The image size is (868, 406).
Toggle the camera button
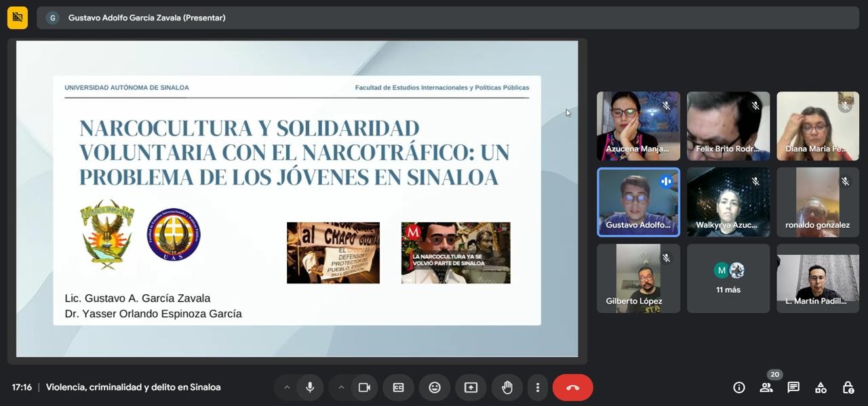[364, 388]
